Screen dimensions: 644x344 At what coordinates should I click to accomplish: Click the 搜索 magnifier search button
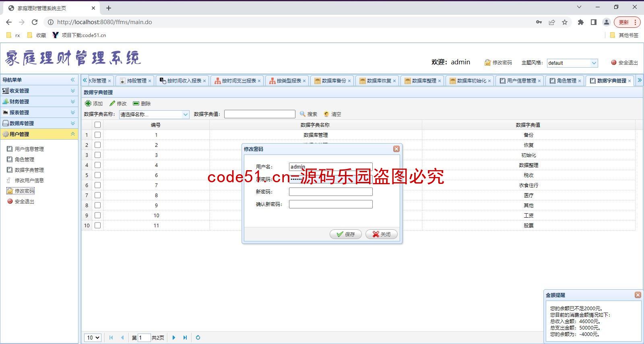click(308, 114)
